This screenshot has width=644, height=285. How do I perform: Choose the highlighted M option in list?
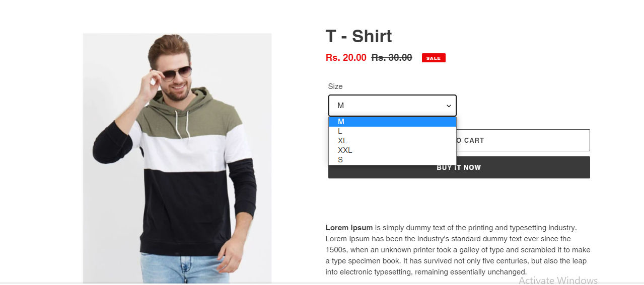pos(392,122)
